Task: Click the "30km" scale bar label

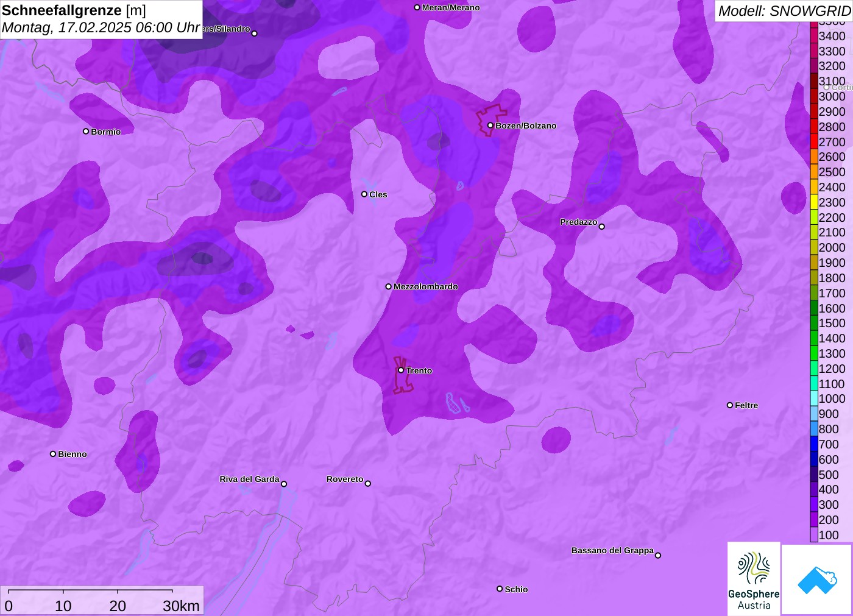Action: tap(181, 606)
